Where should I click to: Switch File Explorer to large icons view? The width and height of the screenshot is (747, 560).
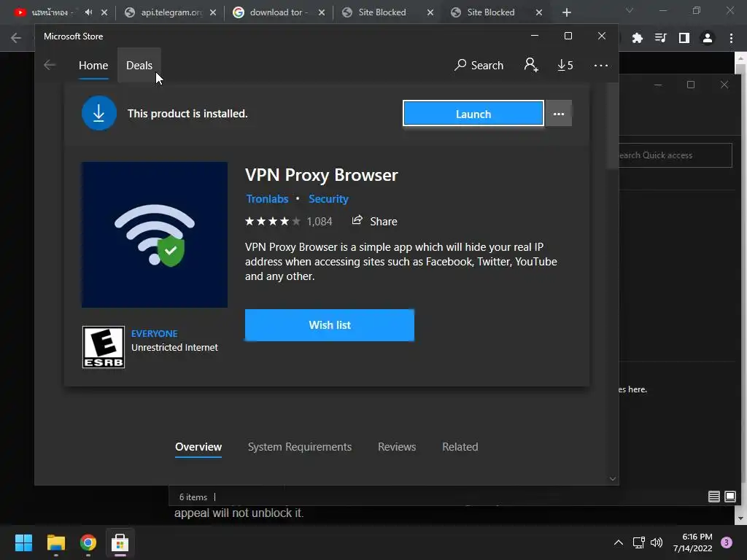pyautogui.click(x=729, y=497)
